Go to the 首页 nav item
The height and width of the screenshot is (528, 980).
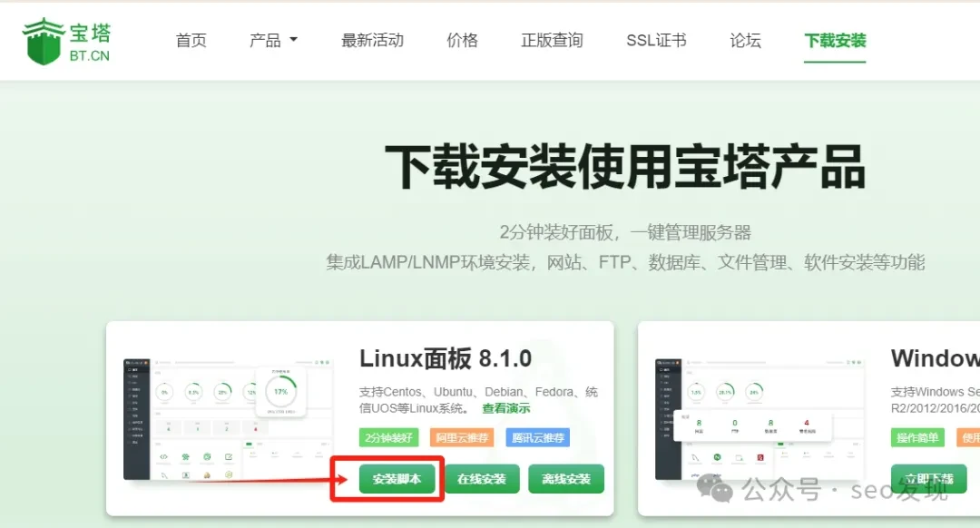[191, 41]
